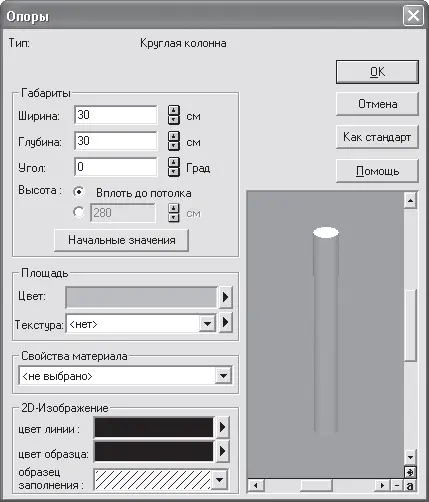Image resolution: width=429 pixels, height=502 pixels.
Task: Click the OK button
Action: [x=377, y=72]
